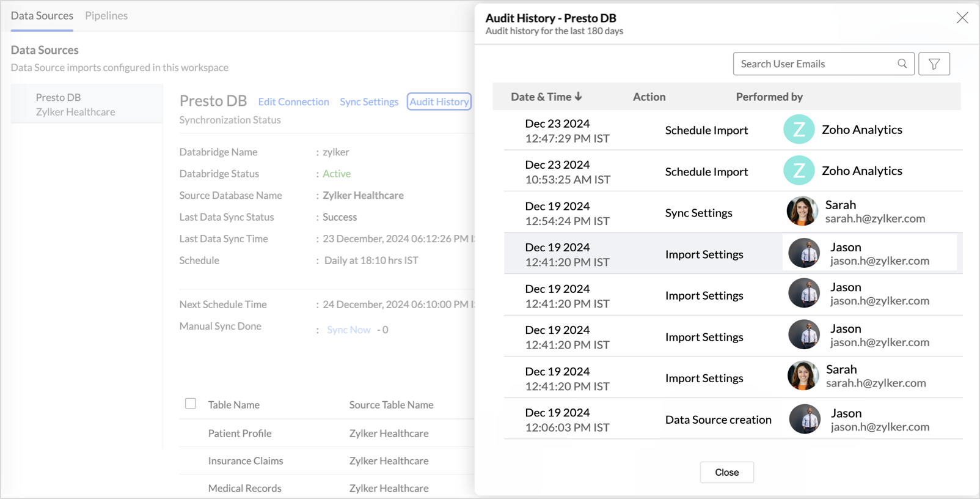Focus the Search User Emails field
980x499 pixels.
pyautogui.click(x=824, y=64)
